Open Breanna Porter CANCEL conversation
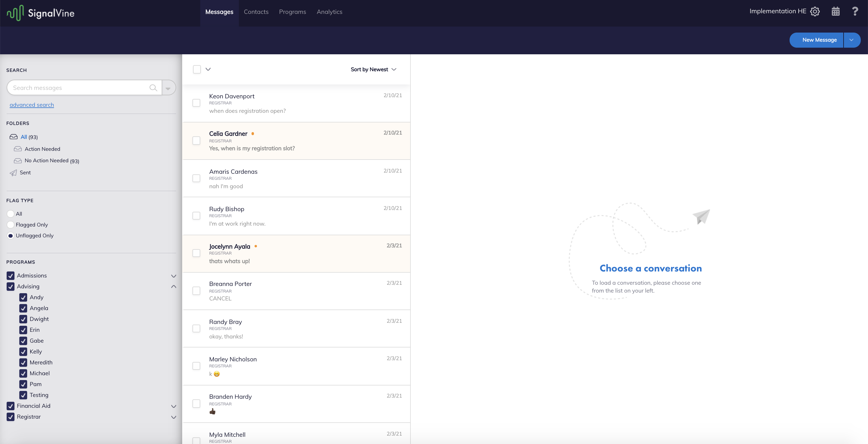The width and height of the screenshot is (868, 444). click(x=296, y=291)
